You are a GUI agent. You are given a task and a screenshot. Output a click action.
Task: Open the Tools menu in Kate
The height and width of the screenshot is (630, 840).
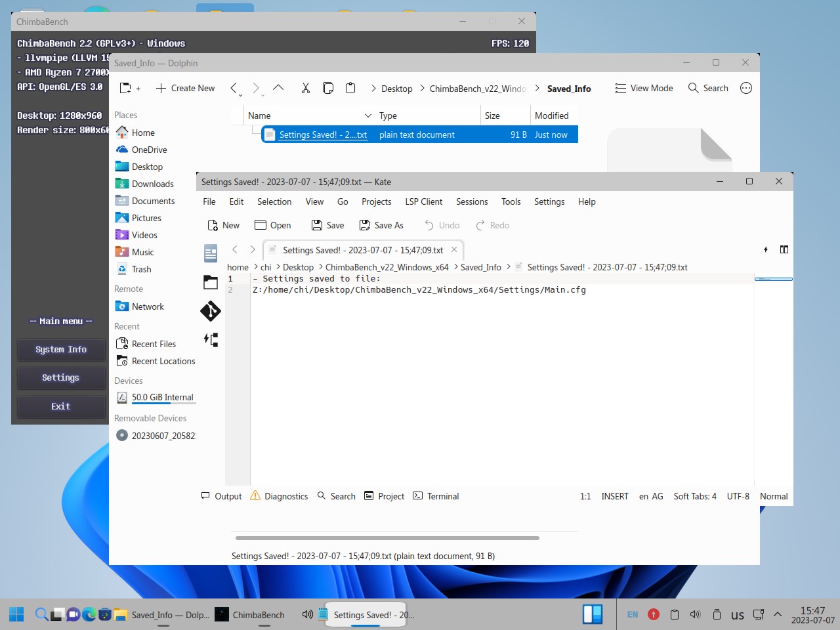511,201
